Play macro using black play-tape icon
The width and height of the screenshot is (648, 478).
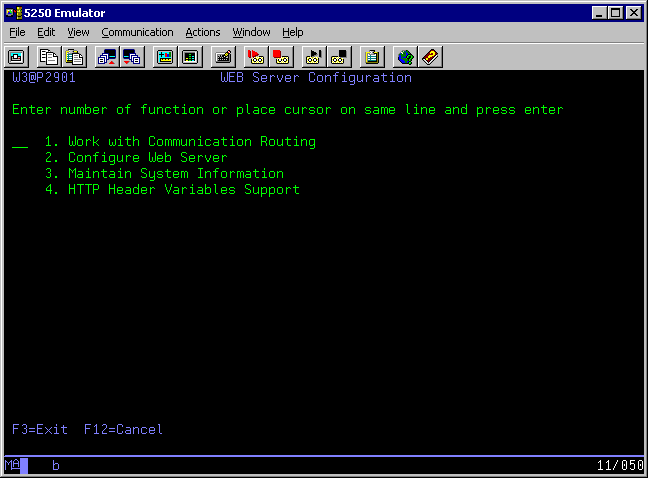[x=314, y=57]
